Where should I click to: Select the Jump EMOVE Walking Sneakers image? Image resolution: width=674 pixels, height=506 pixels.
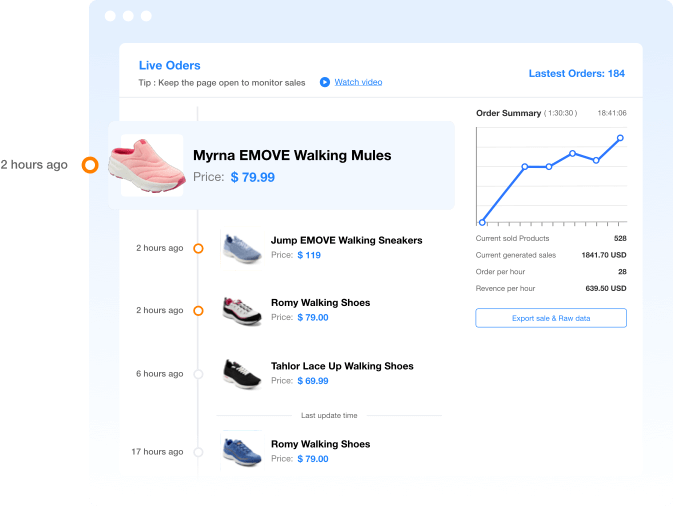242,248
